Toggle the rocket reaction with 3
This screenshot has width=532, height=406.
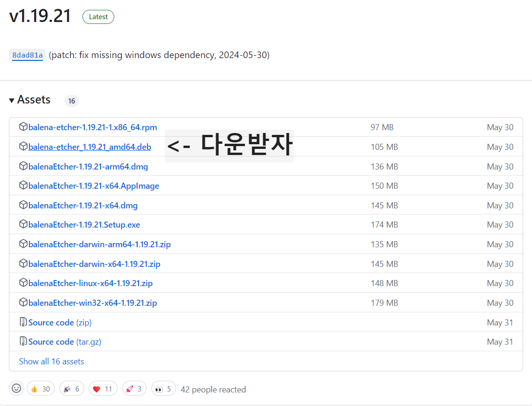click(x=134, y=389)
